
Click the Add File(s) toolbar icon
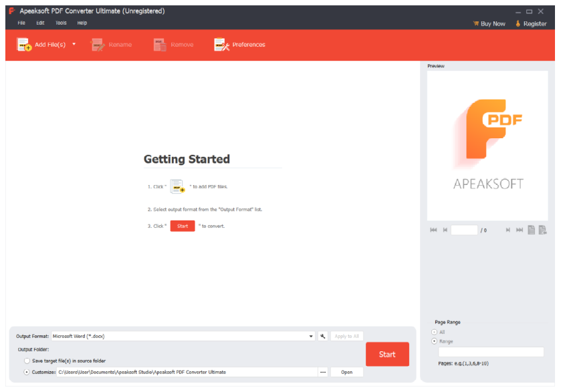[24, 45]
